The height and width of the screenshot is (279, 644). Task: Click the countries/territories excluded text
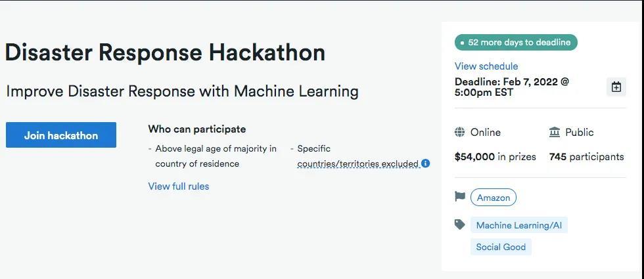[x=357, y=163]
